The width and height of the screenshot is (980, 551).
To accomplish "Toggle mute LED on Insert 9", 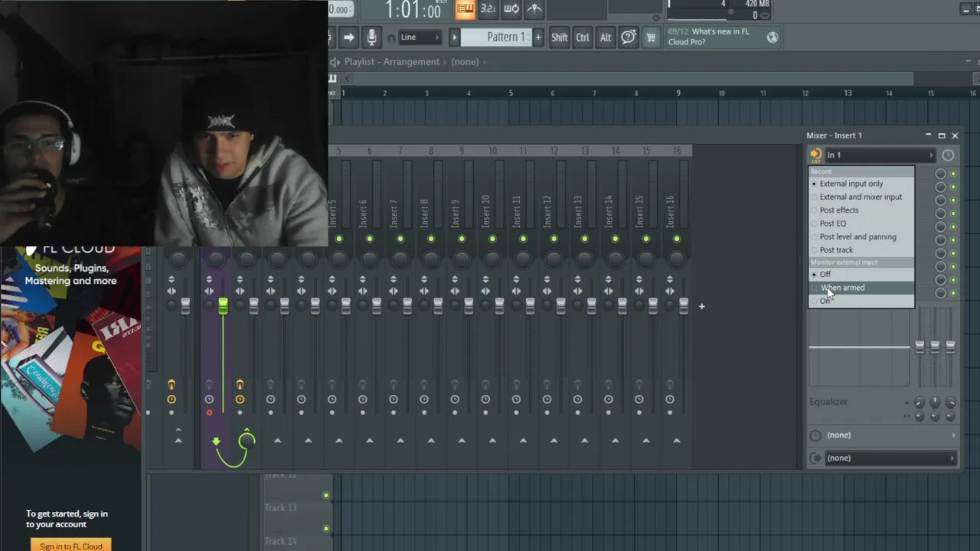I will [x=462, y=239].
